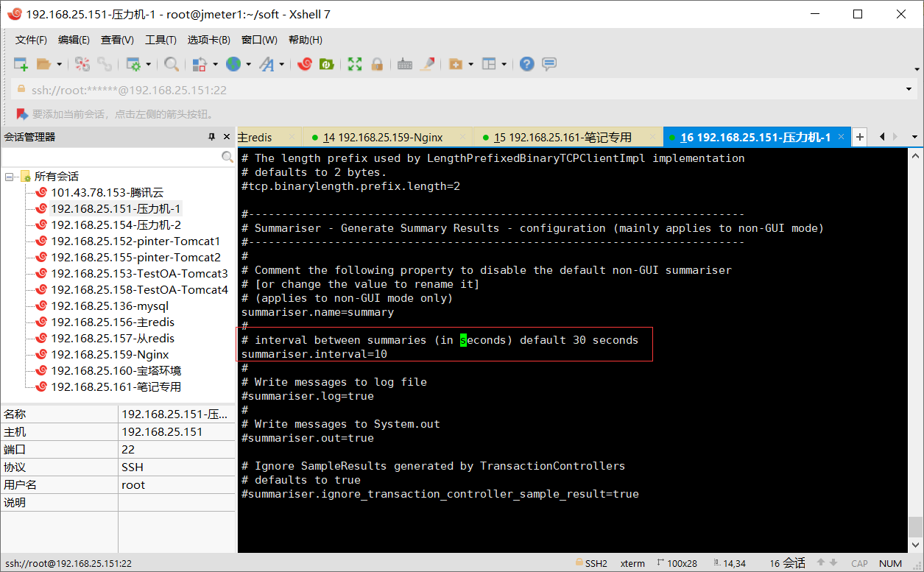
Task: Click the layout panes icon
Action: 489,64
